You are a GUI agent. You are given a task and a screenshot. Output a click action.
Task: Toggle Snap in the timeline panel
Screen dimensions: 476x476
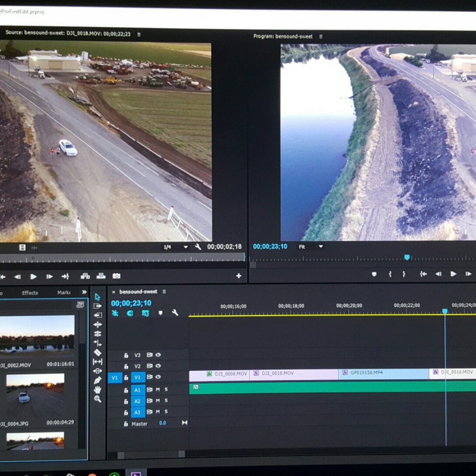click(130, 313)
